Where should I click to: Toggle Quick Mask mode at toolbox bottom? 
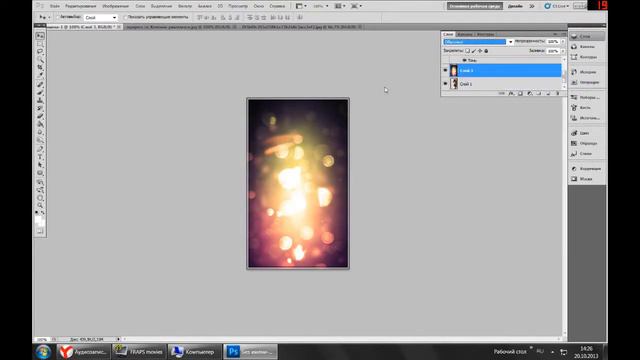[x=40, y=231]
